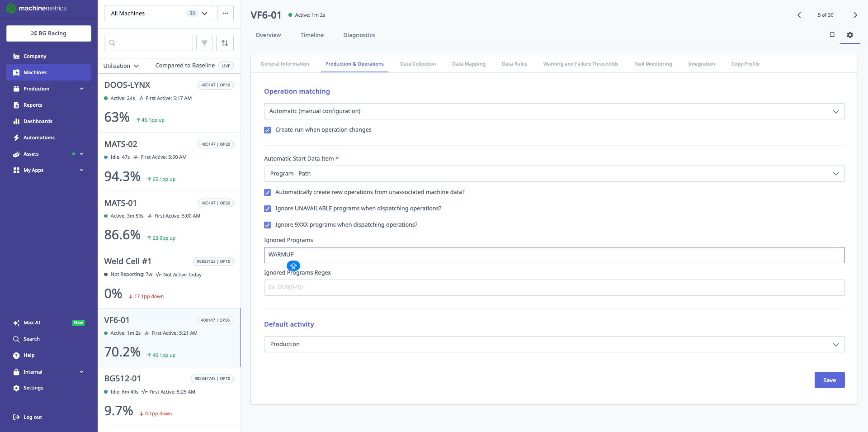Click the tablet view icon beside gear
The width and height of the screenshot is (868, 432).
coord(832,35)
